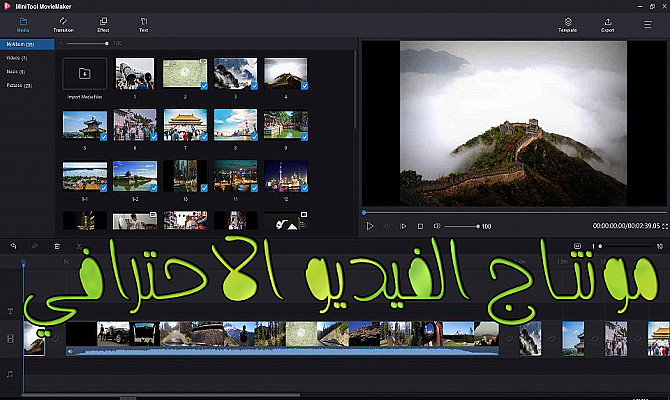670x400 pixels.
Task: Click the zoom to fit timeline icon
Action: tap(577, 246)
